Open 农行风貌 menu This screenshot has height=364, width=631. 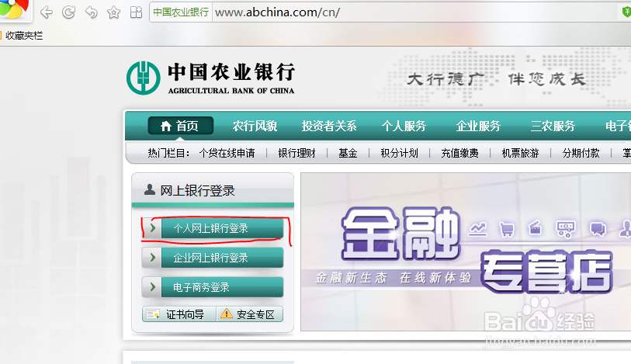255,126
